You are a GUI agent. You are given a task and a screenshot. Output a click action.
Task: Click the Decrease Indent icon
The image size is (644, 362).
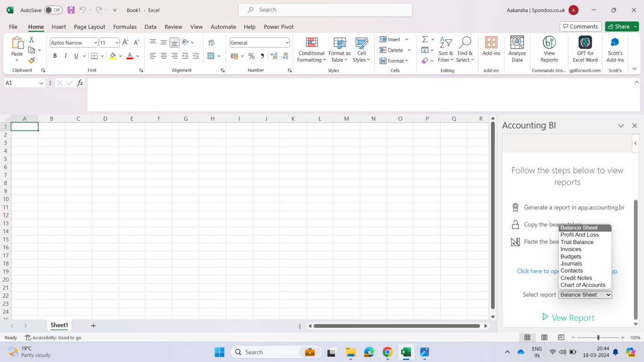tap(185, 56)
